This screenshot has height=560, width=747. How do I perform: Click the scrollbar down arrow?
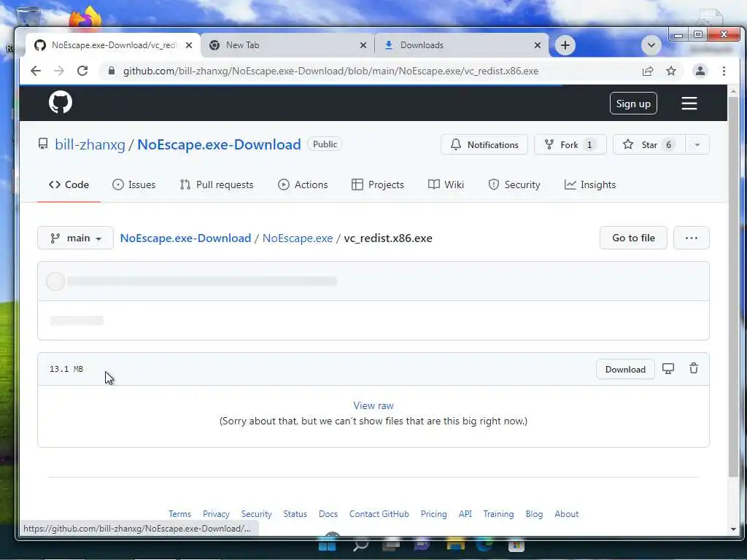click(733, 529)
